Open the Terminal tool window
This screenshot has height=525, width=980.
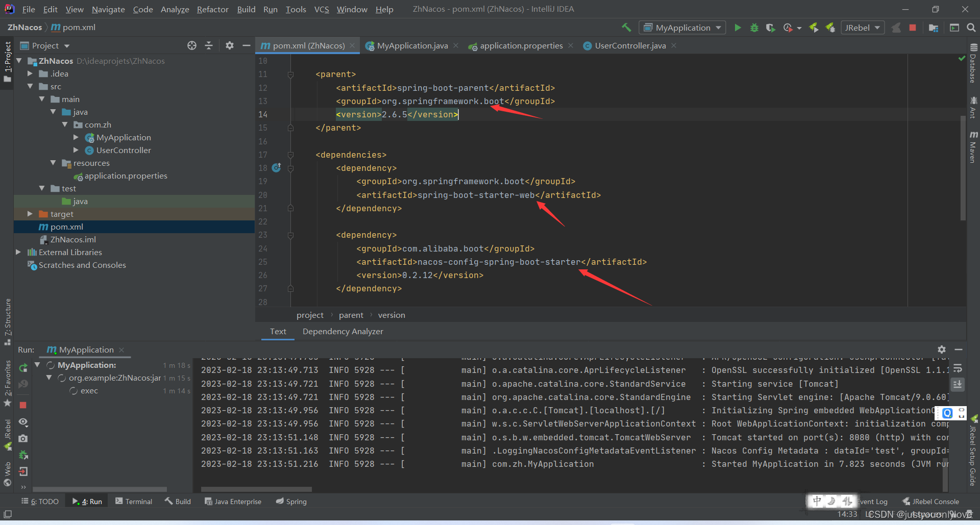[134, 502]
